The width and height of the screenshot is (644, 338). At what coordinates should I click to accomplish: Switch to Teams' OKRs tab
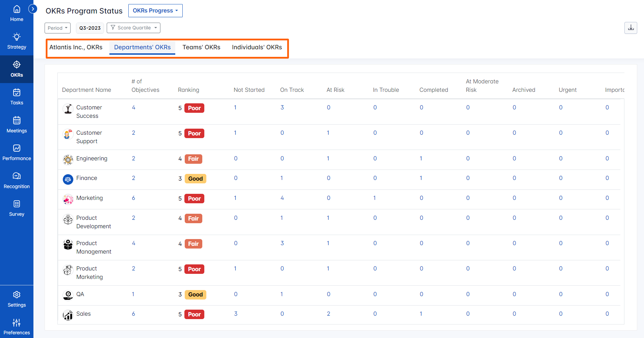click(201, 47)
